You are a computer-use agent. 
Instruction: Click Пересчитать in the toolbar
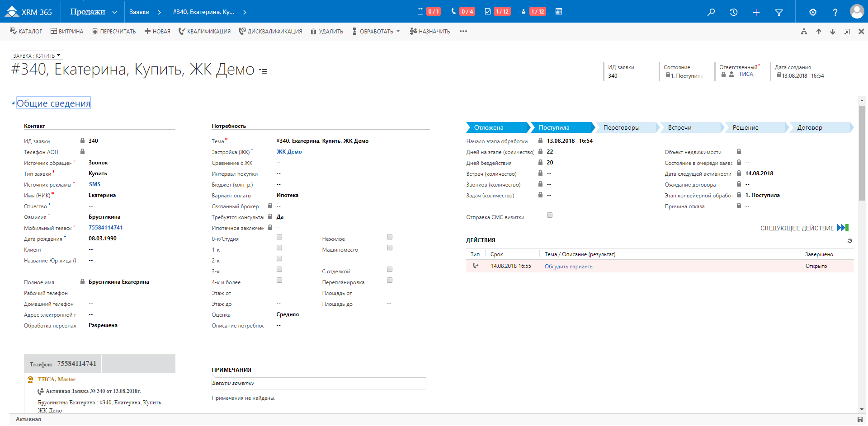pyautogui.click(x=114, y=31)
